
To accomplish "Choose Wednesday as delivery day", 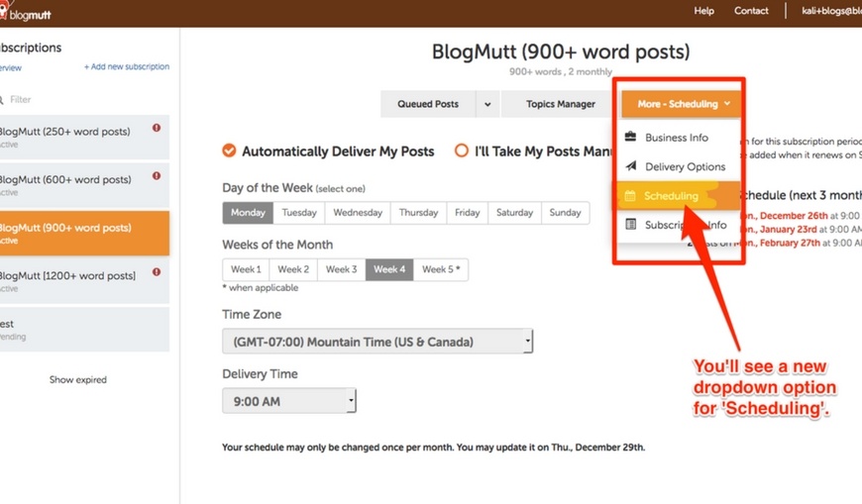I will click(x=358, y=213).
